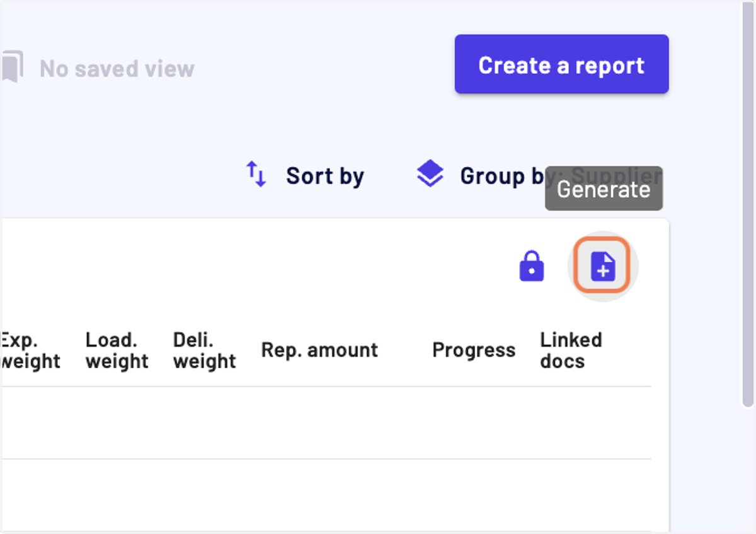Select the Progress column header

[474, 350]
